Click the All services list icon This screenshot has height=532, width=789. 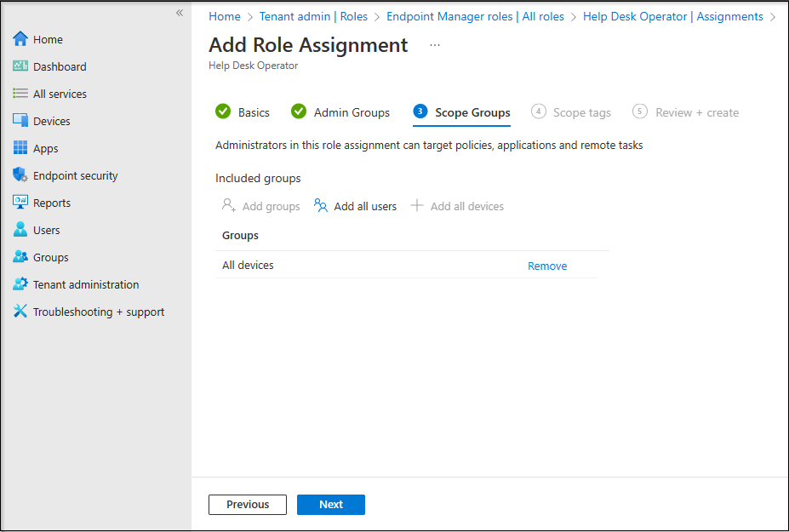20,94
